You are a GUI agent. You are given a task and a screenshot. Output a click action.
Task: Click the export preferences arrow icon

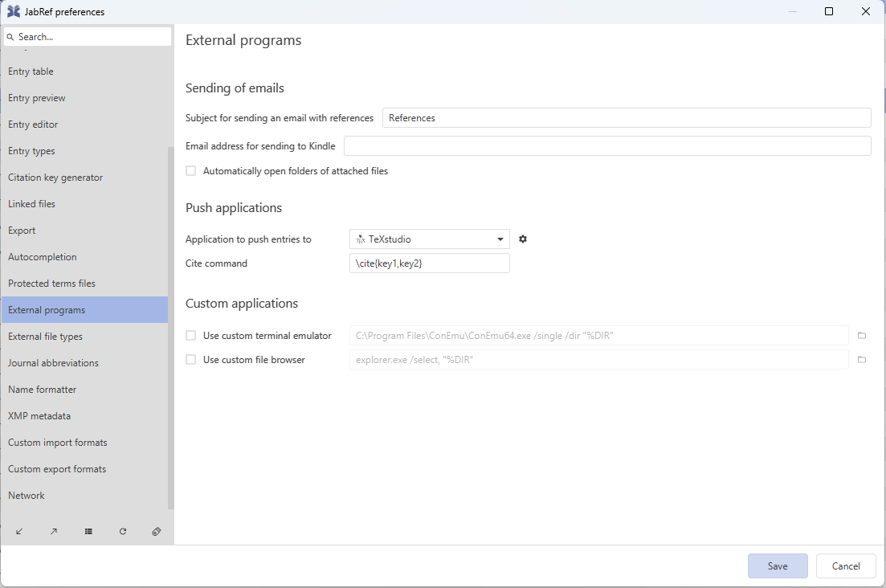coord(54,532)
